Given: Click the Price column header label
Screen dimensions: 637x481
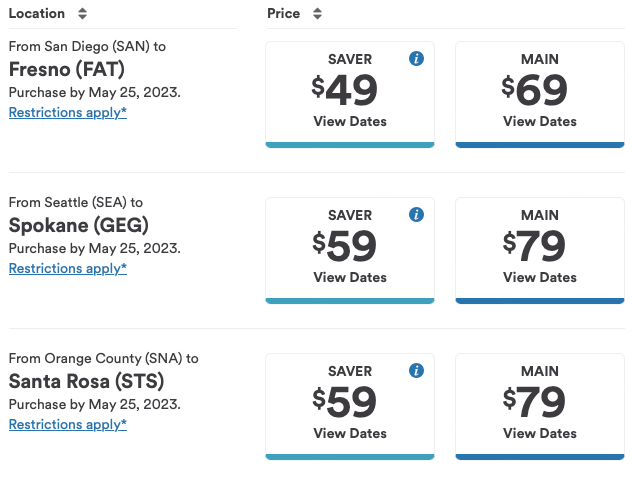Looking at the screenshot, I should click(x=284, y=14).
